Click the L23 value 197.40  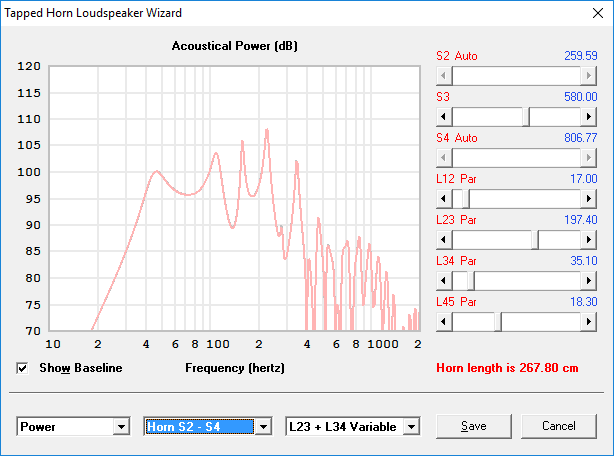(x=581, y=220)
